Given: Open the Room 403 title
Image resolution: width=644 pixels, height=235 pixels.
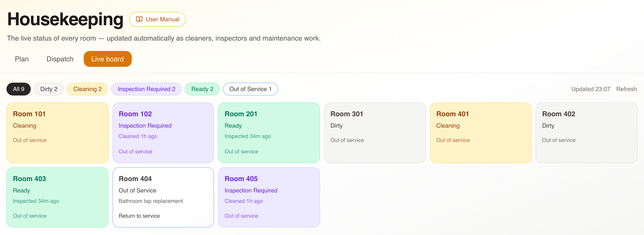Looking at the screenshot, I should pyautogui.click(x=29, y=179).
